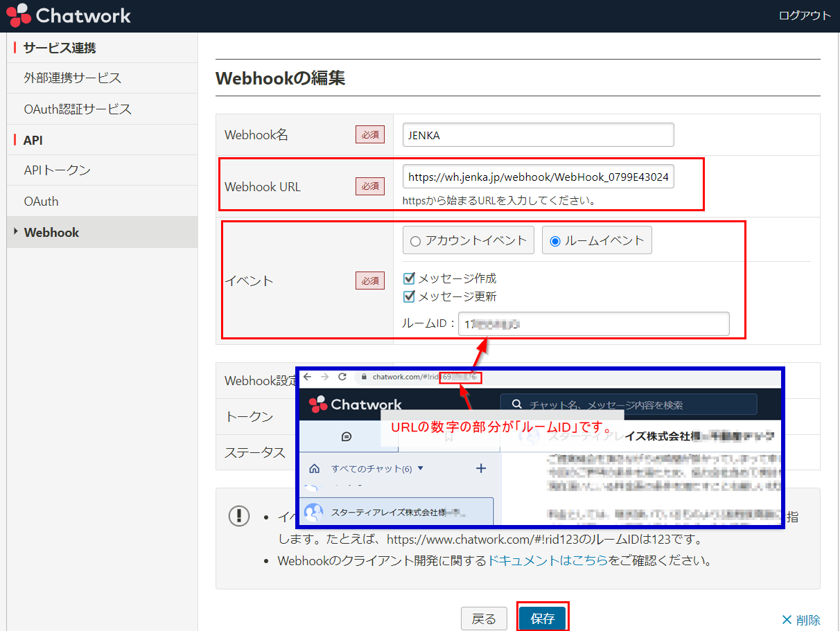Select ルームイベント radio button
Image resolution: width=840 pixels, height=631 pixels.
(x=554, y=241)
